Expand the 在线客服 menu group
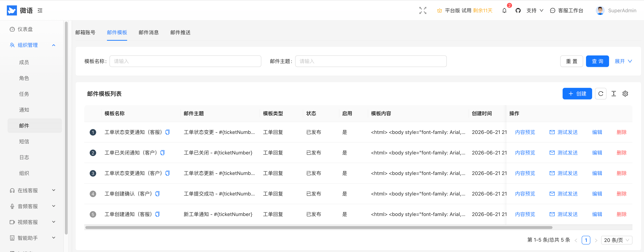The height and width of the screenshot is (252, 644). 32,190
